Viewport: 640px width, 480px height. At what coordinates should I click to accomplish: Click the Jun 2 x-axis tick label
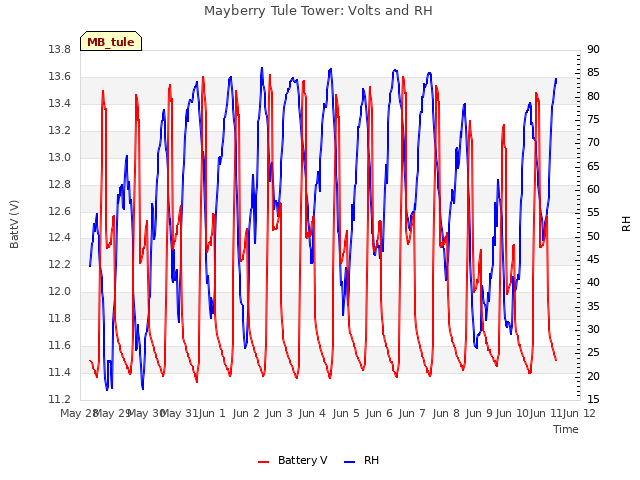(246, 413)
